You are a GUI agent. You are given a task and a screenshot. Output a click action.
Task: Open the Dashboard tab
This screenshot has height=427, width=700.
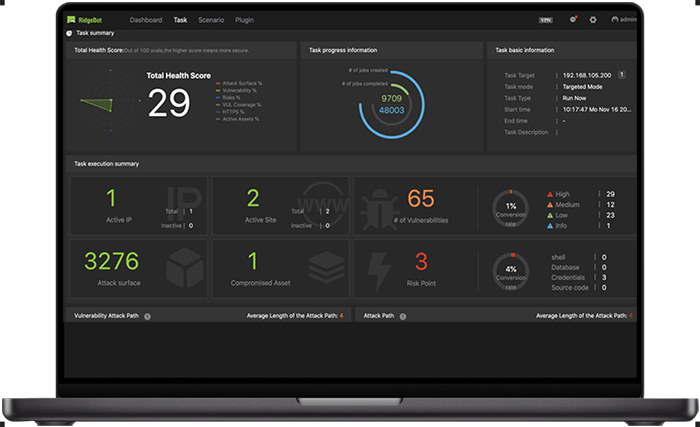(145, 19)
